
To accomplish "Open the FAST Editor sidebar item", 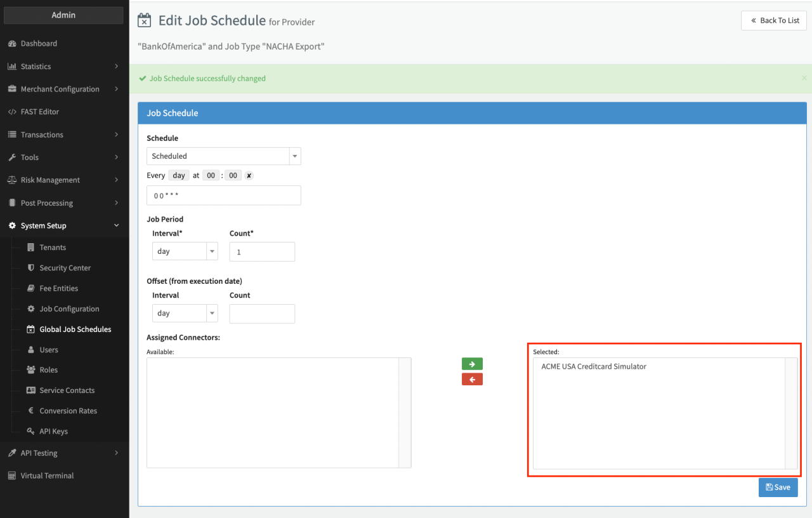I will (39, 112).
